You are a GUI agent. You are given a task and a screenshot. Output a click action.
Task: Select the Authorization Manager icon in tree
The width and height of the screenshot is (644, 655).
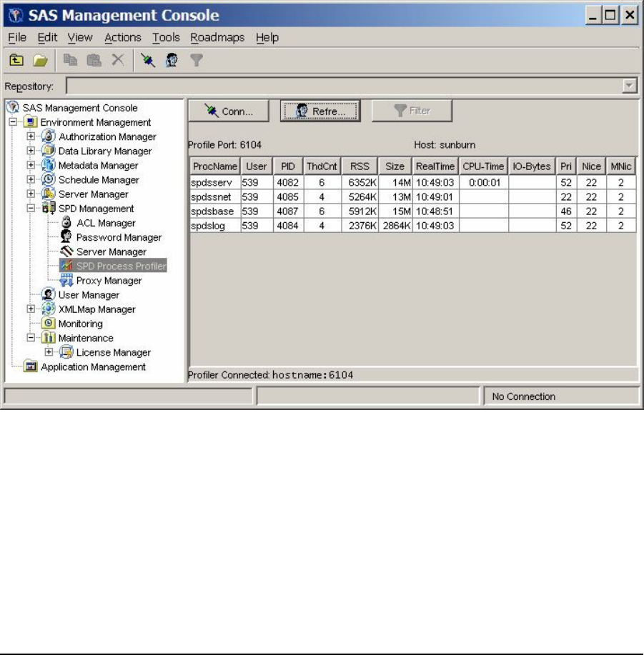coord(49,136)
